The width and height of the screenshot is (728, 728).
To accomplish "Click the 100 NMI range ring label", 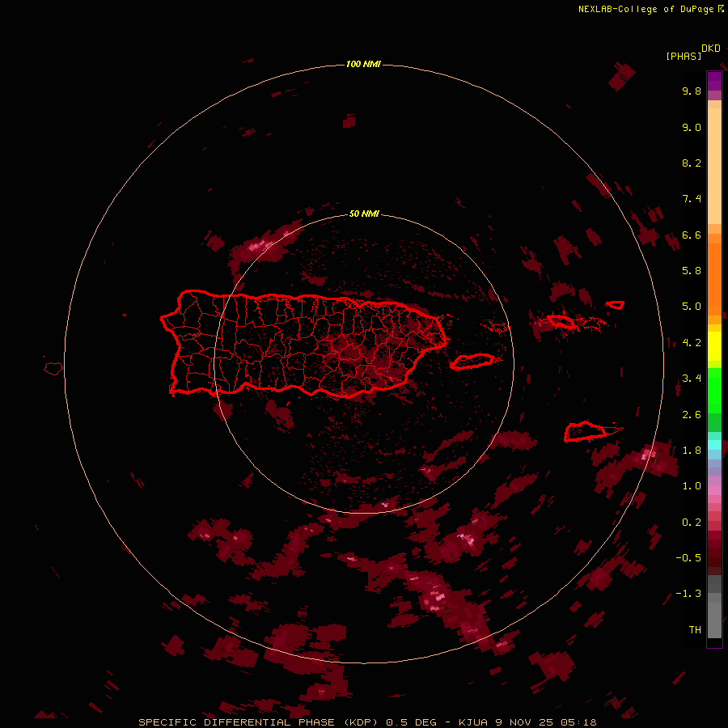I will pyautogui.click(x=363, y=64).
